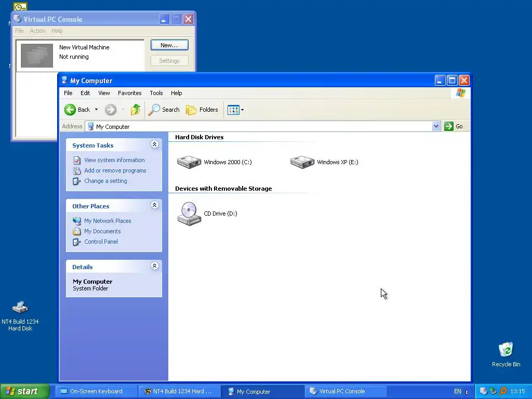Collapse the Details panel
This screenshot has height=399, width=532.
(x=154, y=266)
